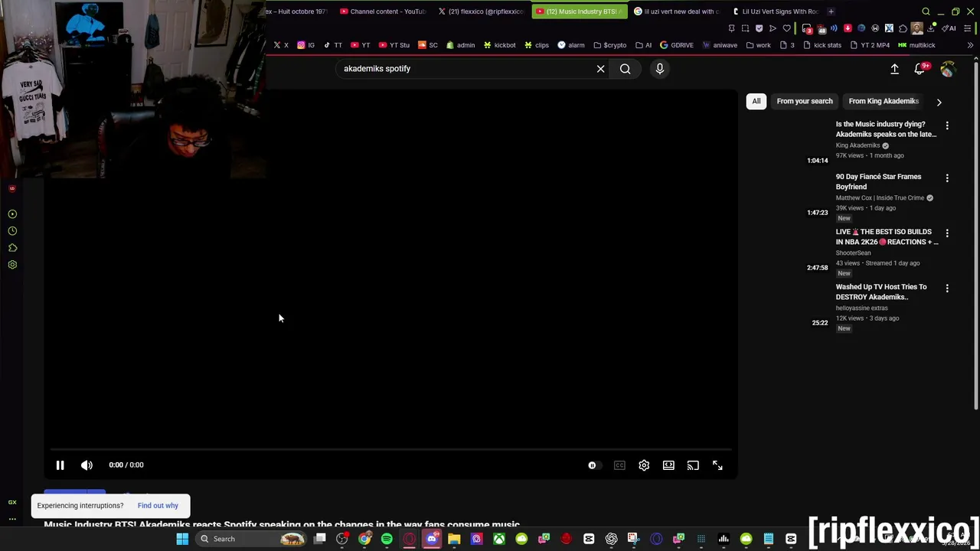The height and width of the screenshot is (551, 980).
Task: Show more bookmarks overflow chevron
Action: [970, 45]
